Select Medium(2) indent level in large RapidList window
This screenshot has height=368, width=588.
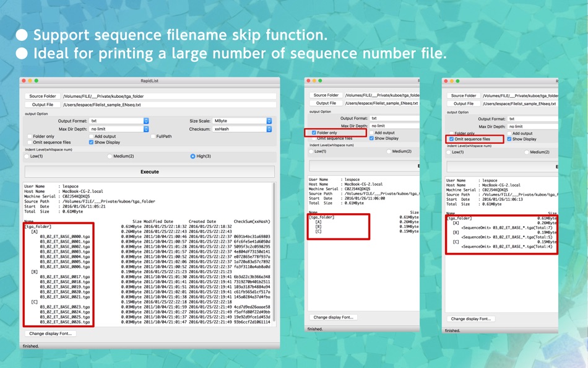point(110,156)
